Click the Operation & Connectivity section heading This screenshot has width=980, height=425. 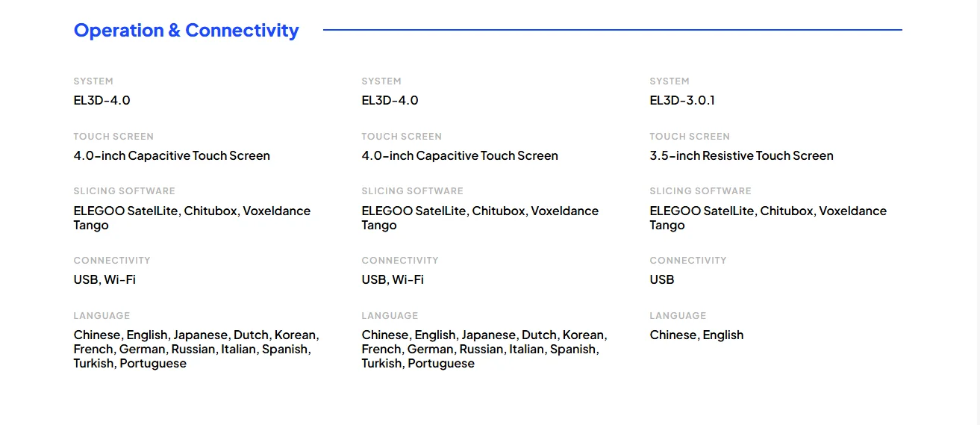[186, 31]
